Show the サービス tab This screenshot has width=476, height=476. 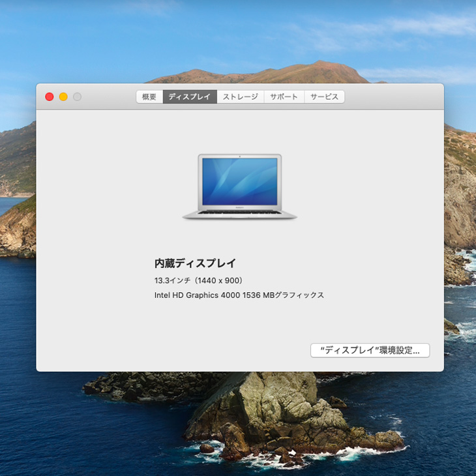(x=324, y=97)
